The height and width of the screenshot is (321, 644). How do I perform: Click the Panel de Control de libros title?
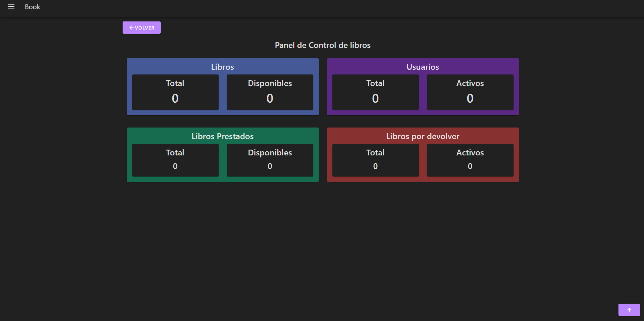click(323, 45)
